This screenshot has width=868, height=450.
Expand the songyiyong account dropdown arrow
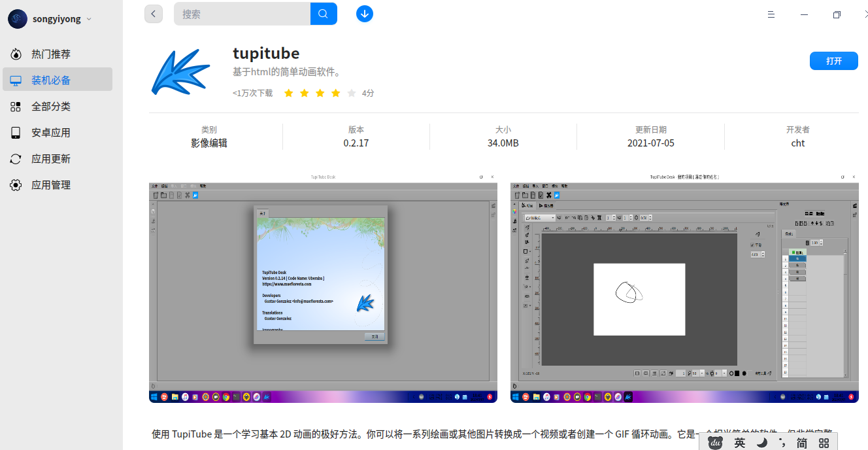pos(89,19)
